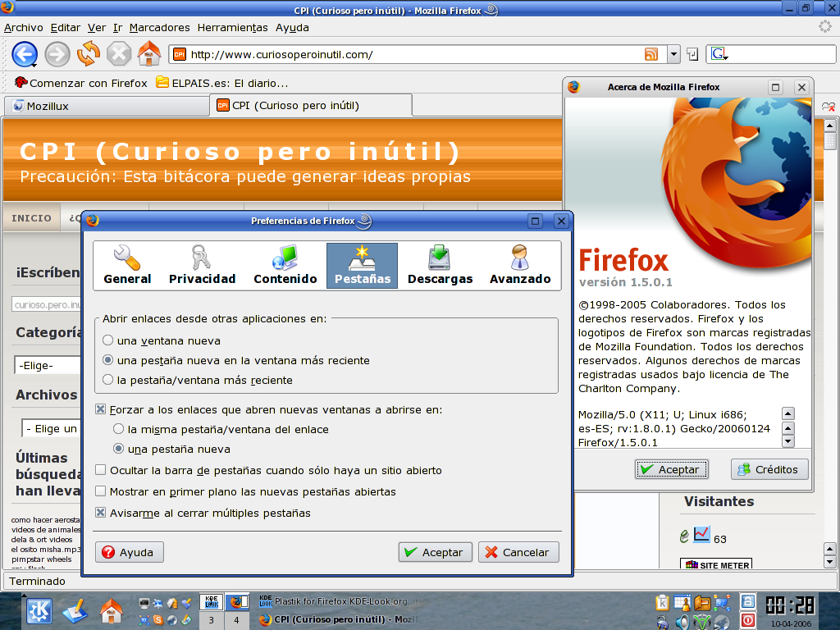
Task: Open the '-Elige-' category dropdown on the page
Action: coord(47,365)
